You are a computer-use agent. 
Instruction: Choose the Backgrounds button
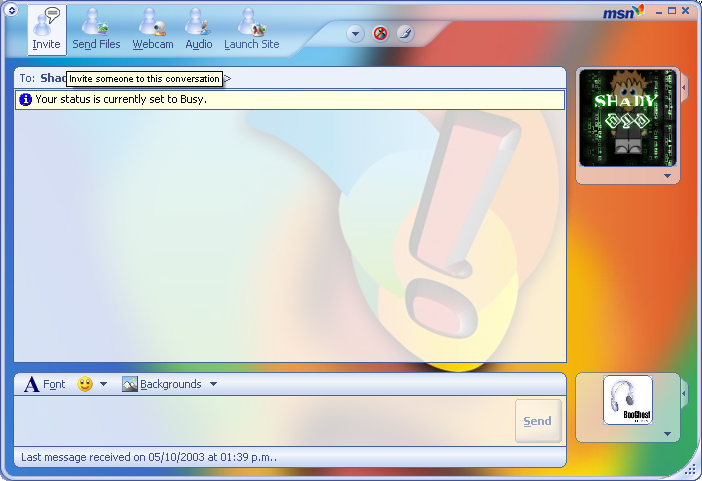click(162, 384)
